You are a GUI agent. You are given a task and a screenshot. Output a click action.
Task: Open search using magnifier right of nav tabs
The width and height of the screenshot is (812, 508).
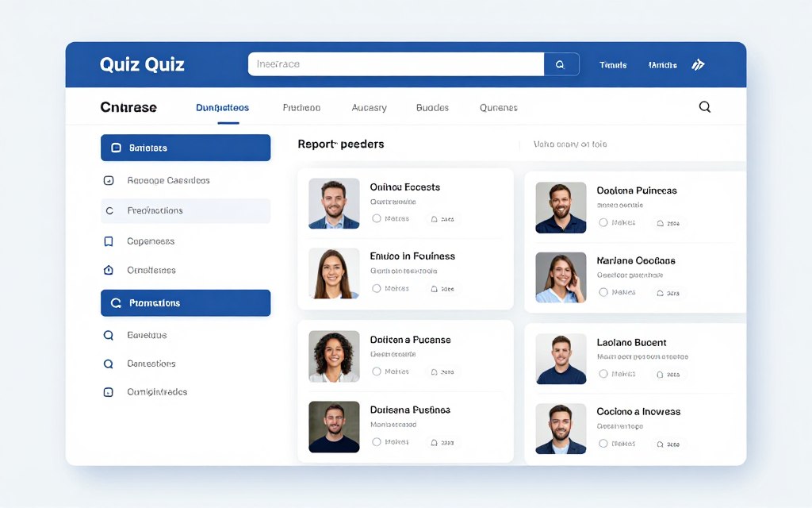click(704, 106)
